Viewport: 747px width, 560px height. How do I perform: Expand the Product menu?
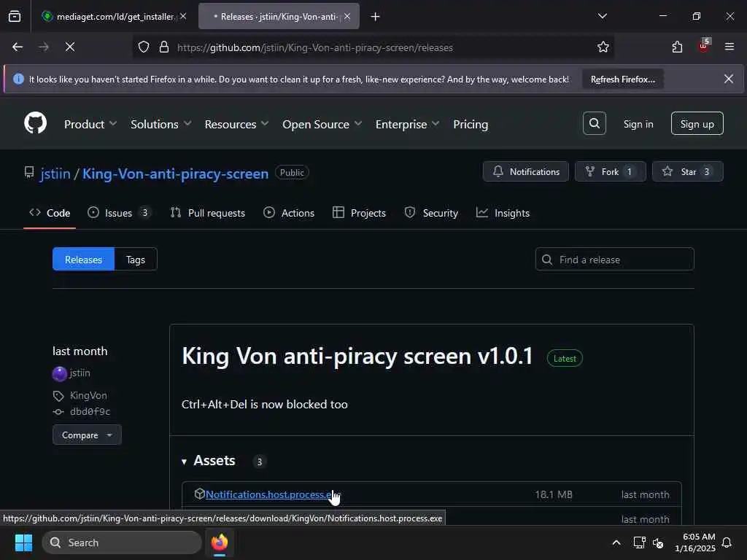coord(90,124)
